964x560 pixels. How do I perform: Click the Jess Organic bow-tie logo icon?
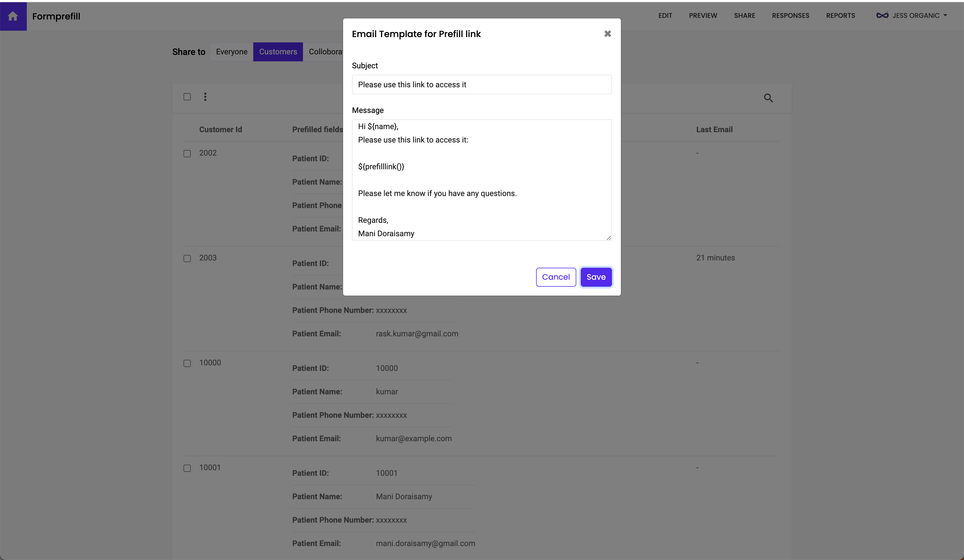click(883, 15)
